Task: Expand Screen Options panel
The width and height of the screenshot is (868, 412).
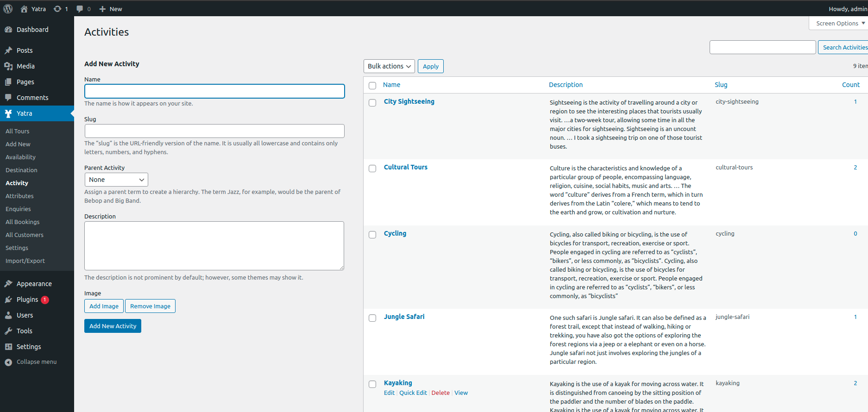Action: [x=840, y=23]
